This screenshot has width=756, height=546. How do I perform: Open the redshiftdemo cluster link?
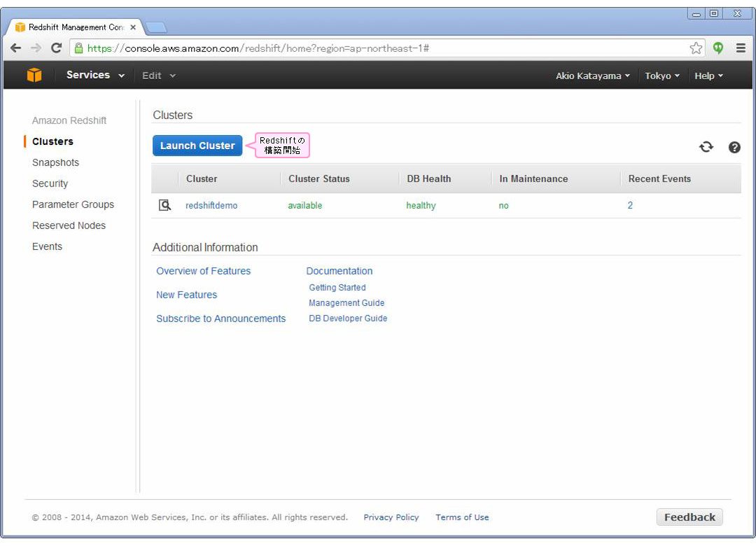pos(211,206)
